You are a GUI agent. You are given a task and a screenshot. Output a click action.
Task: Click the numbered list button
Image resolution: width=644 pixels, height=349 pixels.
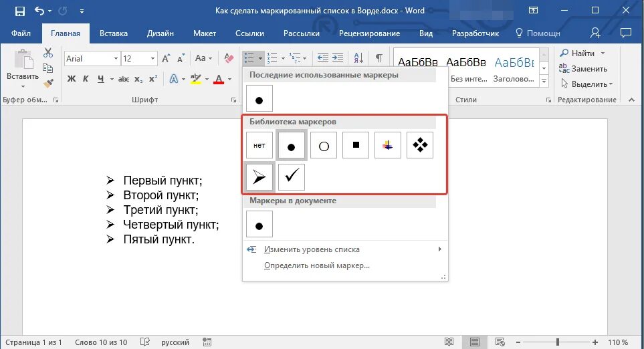click(x=272, y=58)
